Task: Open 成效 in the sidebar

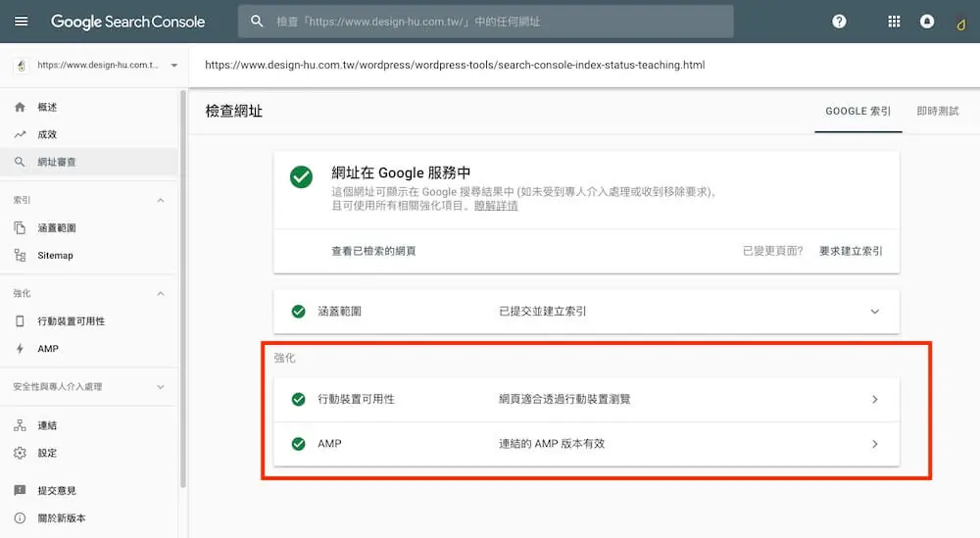Action: click(47, 134)
